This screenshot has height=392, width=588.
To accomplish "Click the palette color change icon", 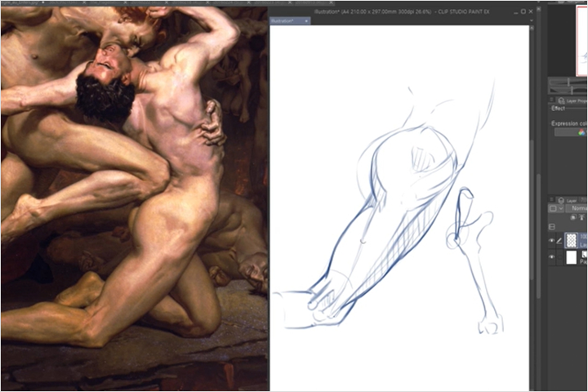I will (x=553, y=208).
